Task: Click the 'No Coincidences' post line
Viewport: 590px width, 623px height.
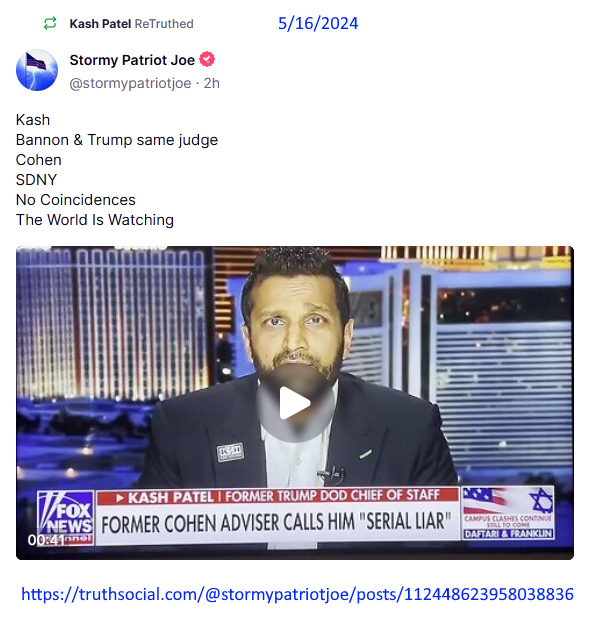Action: tap(75, 200)
